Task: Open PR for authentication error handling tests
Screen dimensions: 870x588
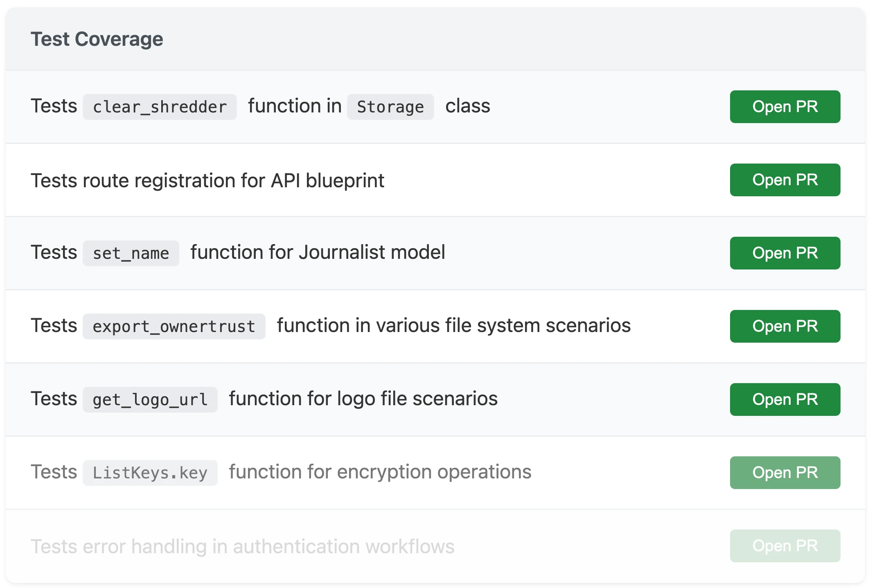Action: [x=784, y=545]
